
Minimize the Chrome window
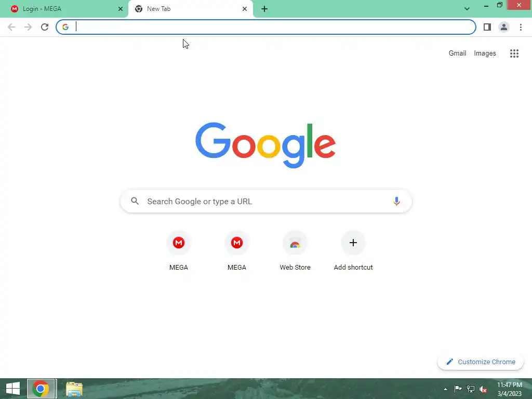pyautogui.click(x=486, y=5)
